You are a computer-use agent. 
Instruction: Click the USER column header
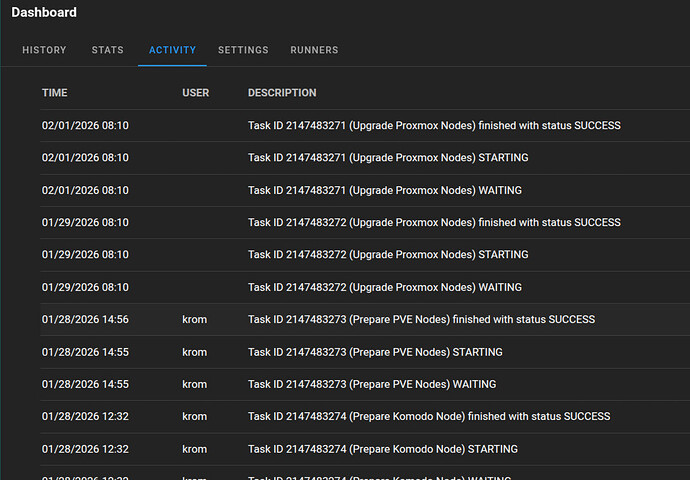tap(196, 93)
